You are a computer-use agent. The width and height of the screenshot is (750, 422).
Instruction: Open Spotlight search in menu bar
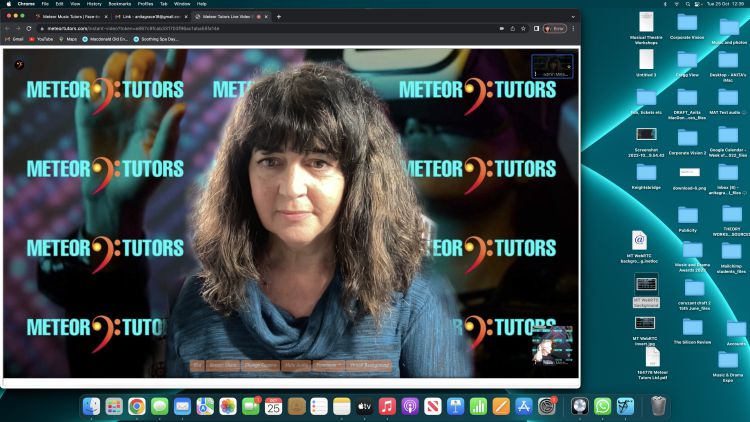pyautogui.click(x=687, y=4)
